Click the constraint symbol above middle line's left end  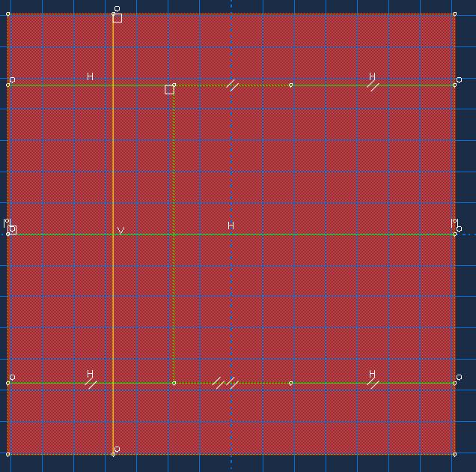pos(7,223)
